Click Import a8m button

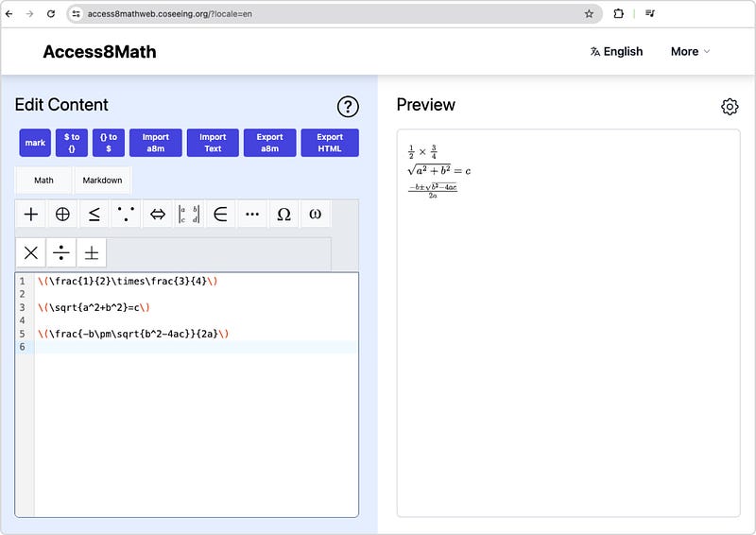[156, 143]
